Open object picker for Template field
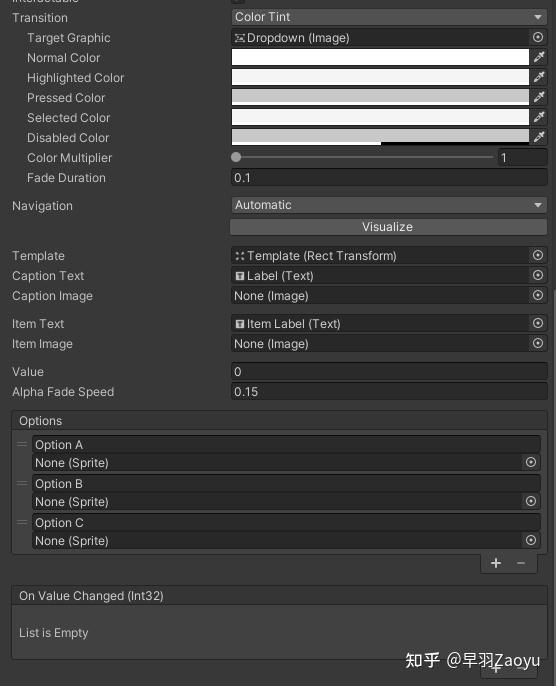Image resolution: width=556 pixels, height=686 pixels. tap(538, 255)
